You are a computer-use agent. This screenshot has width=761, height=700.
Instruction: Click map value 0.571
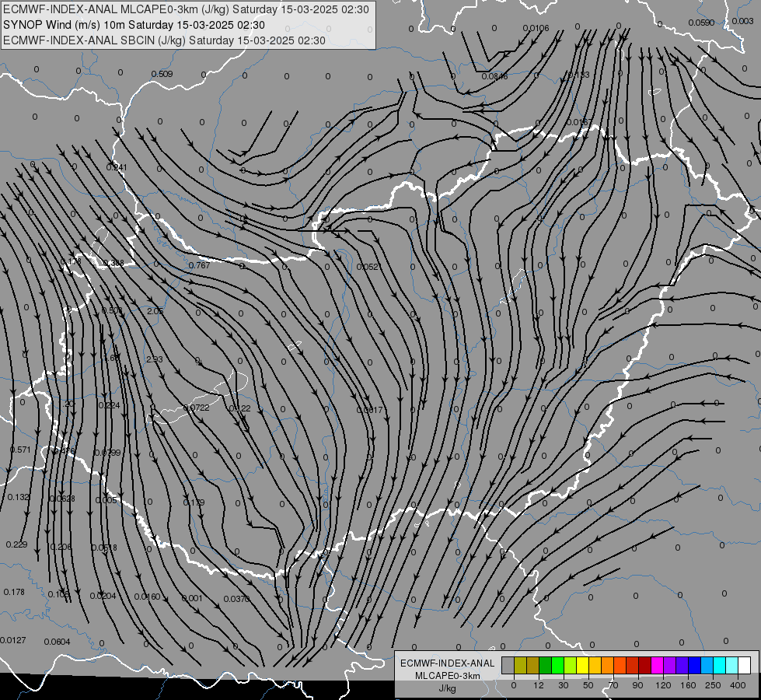point(20,450)
